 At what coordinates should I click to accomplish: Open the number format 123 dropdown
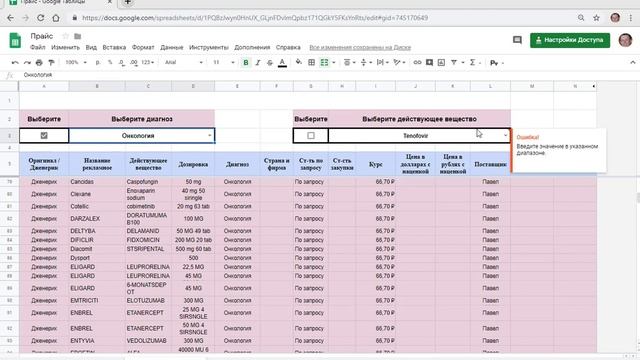click(x=148, y=62)
